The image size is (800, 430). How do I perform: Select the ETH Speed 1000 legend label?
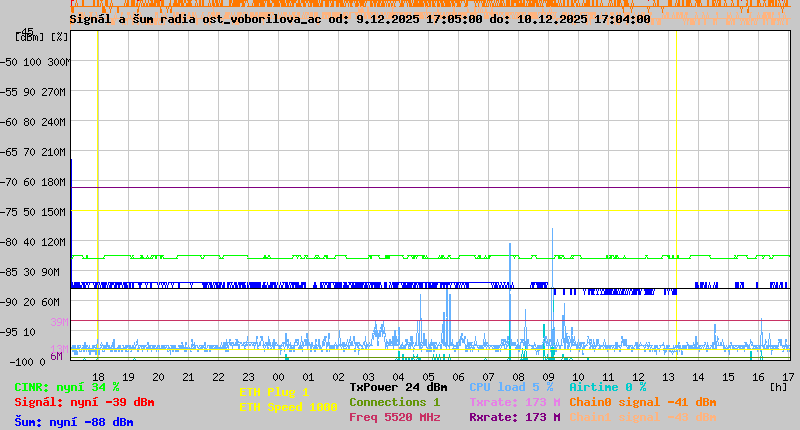(288, 407)
